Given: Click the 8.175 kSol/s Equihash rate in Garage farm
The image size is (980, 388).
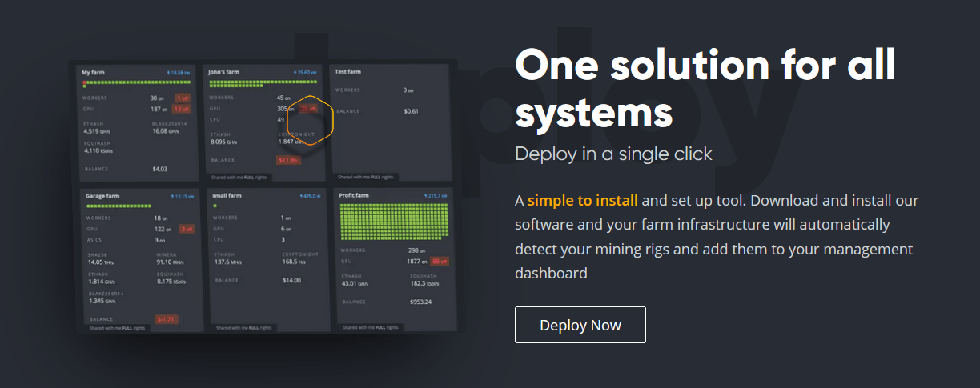Looking at the screenshot, I should pyautogui.click(x=173, y=282).
